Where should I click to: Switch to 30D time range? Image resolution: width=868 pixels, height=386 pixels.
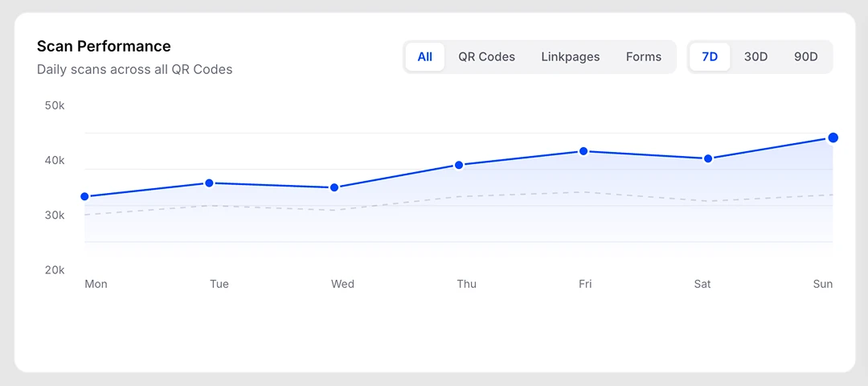(755, 57)
